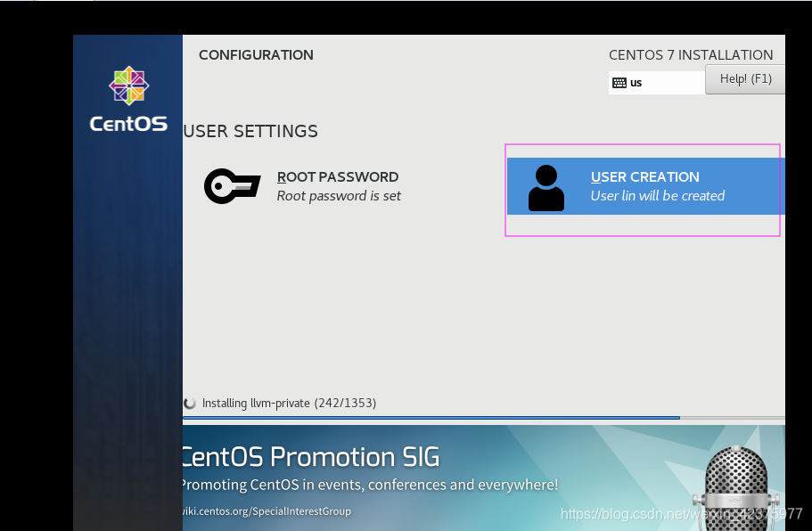Open ROOT PASSWORD settings
This screenshot has width=812, height=531.
[302, 186]
